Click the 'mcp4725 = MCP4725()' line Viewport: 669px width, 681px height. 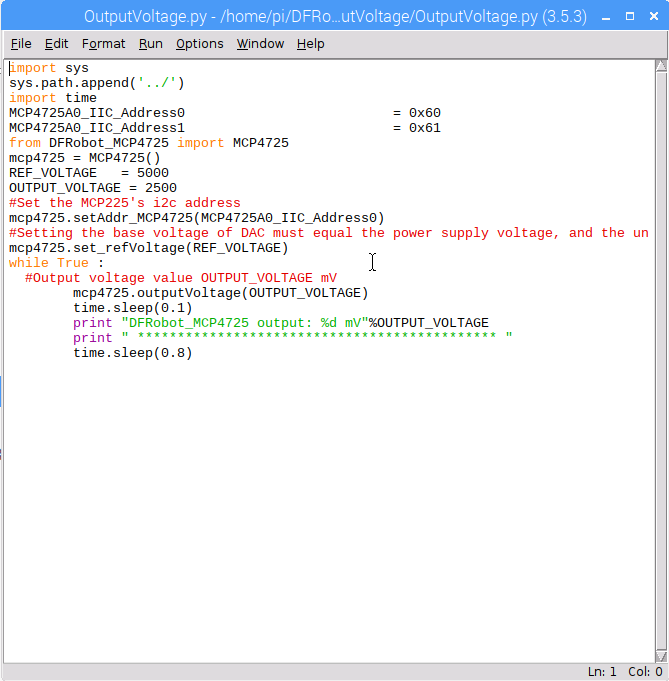pos(85,158)
